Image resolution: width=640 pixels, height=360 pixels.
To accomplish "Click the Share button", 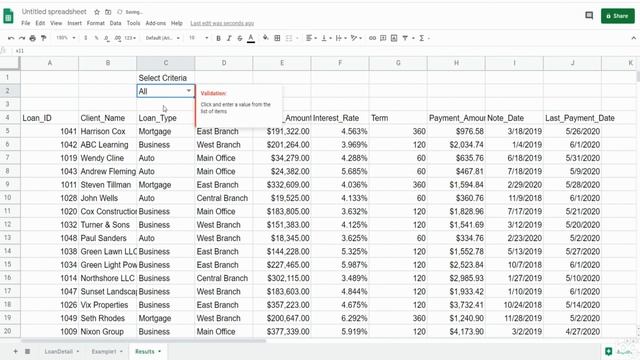I will coord(618,16).
